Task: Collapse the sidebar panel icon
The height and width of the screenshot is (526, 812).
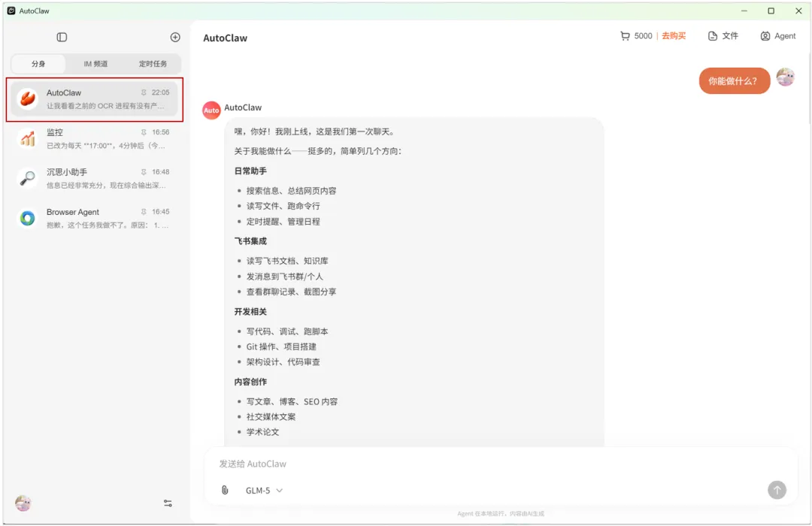Action: pos(62,38)
